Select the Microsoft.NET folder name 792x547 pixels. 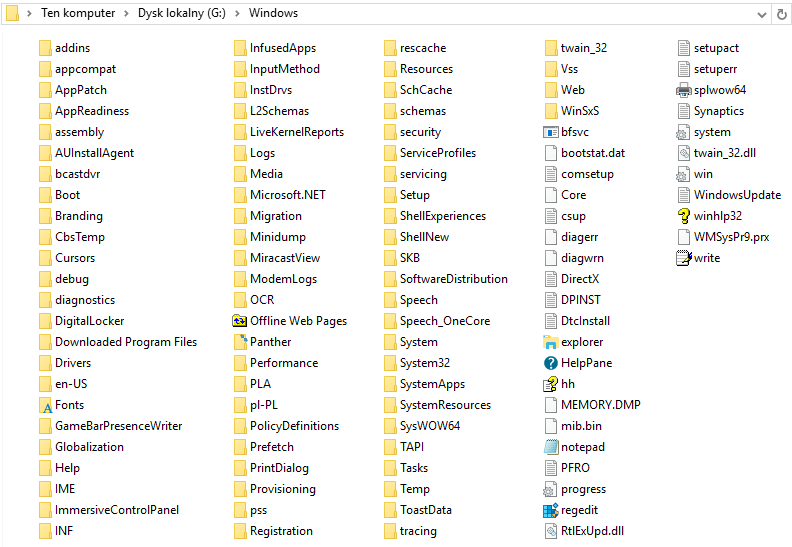coord(288,195)
